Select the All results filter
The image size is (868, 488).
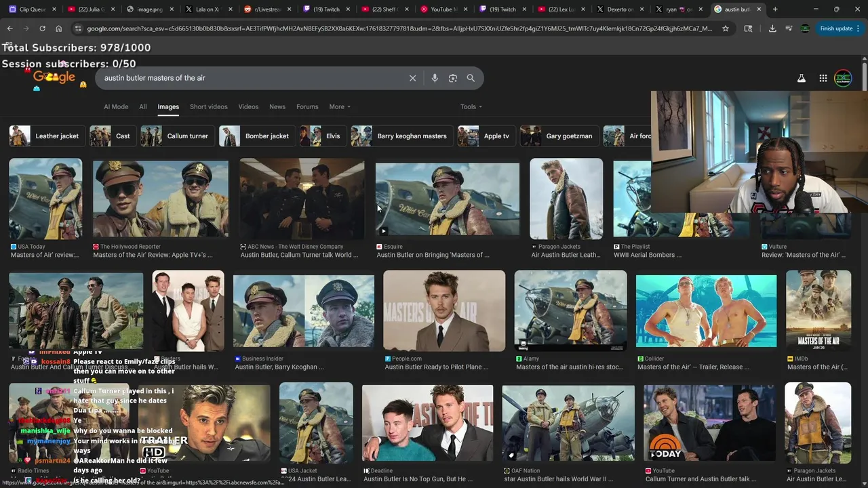[x=143, y=106]
